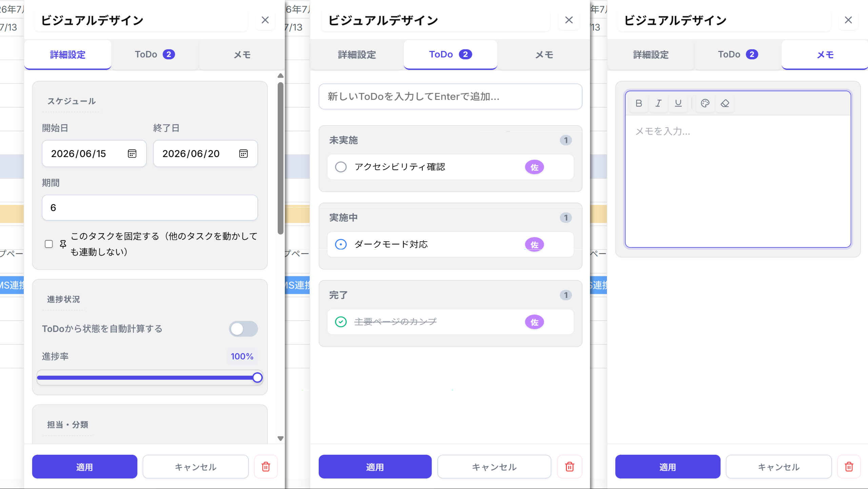868x489 pixels.
Task: Click キャンセル button in the left panel
Action: [196, 467]
